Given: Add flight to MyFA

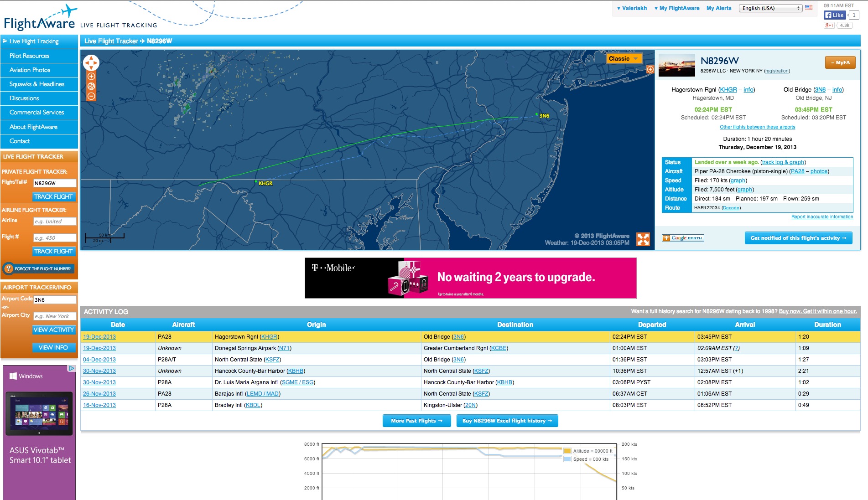Looking at the screenshot, I should [840, 62].
